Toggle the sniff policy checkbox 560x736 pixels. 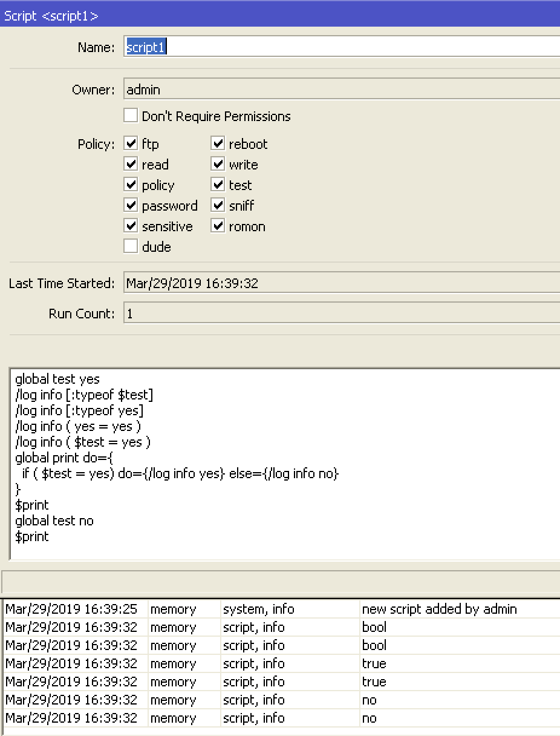pos(218,205)
